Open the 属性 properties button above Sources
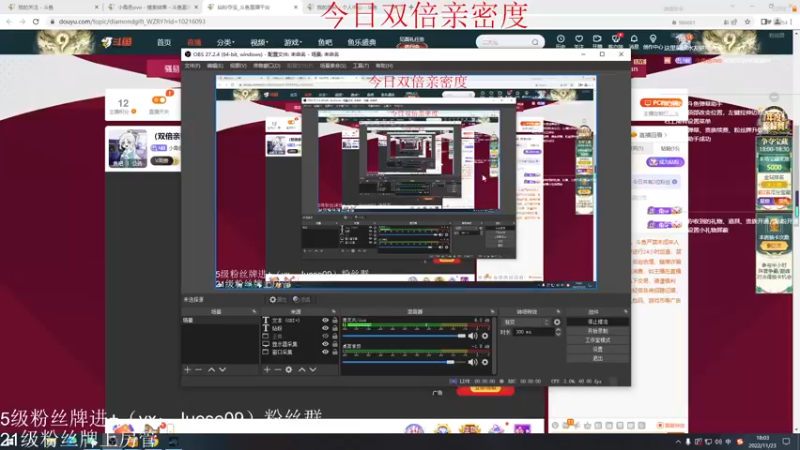This screenshot has width=800, height=450. tap(278, 299)
